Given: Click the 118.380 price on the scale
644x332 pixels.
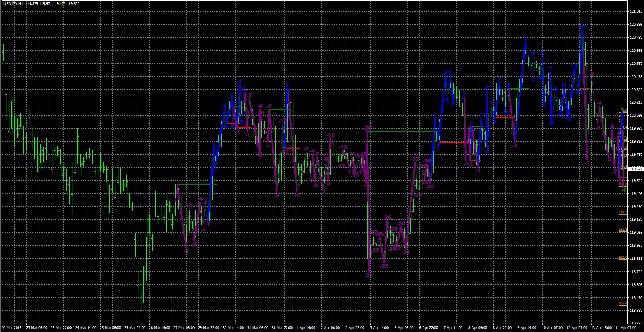Looking at the screenshot, I should 636,311.
